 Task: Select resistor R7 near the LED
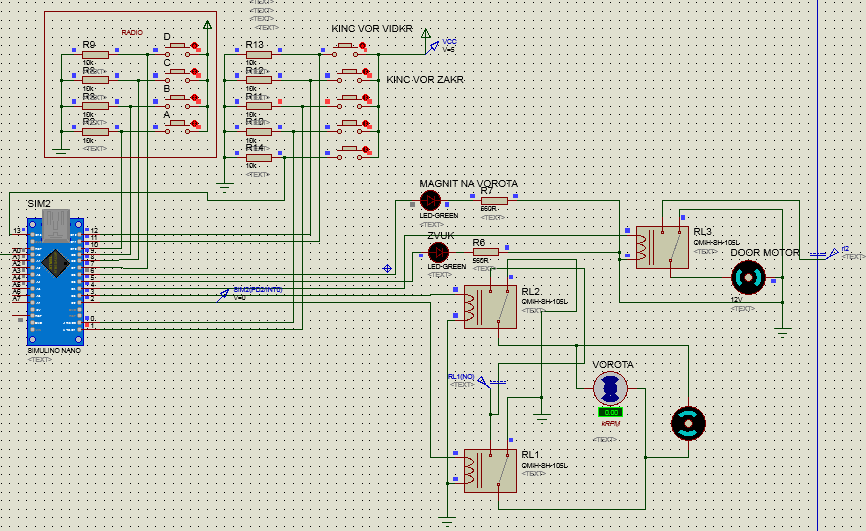click(x=494, y=201)
